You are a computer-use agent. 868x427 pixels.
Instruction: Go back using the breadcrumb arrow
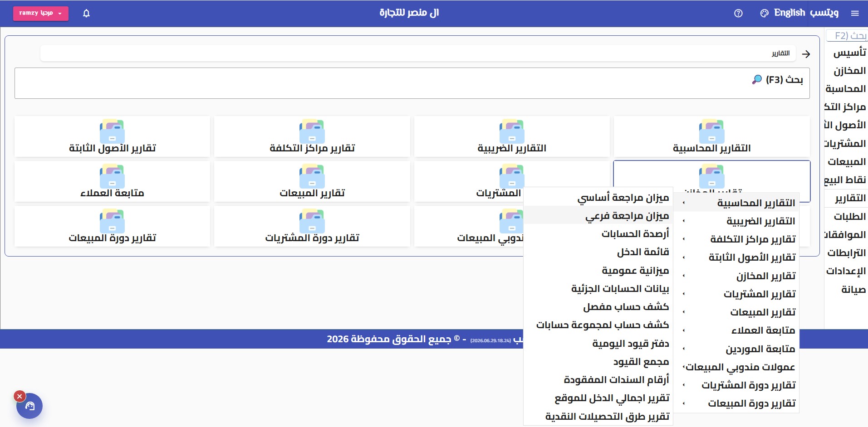tap(806, 54)
